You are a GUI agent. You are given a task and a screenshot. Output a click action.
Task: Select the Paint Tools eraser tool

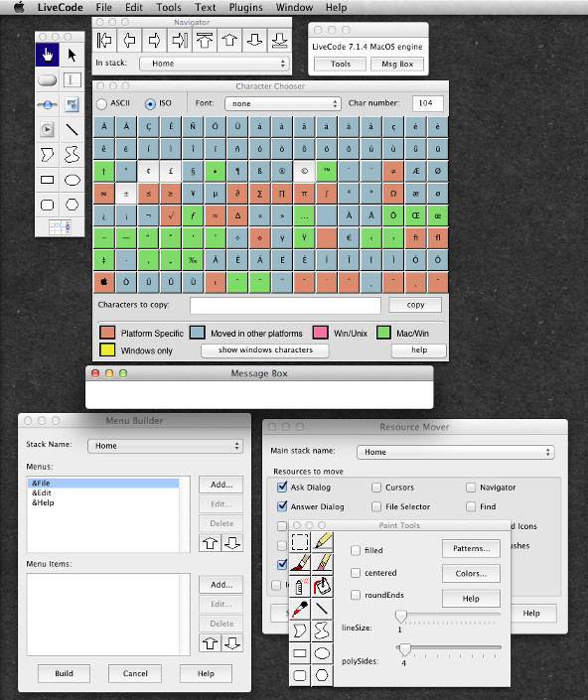click(323, 563)
